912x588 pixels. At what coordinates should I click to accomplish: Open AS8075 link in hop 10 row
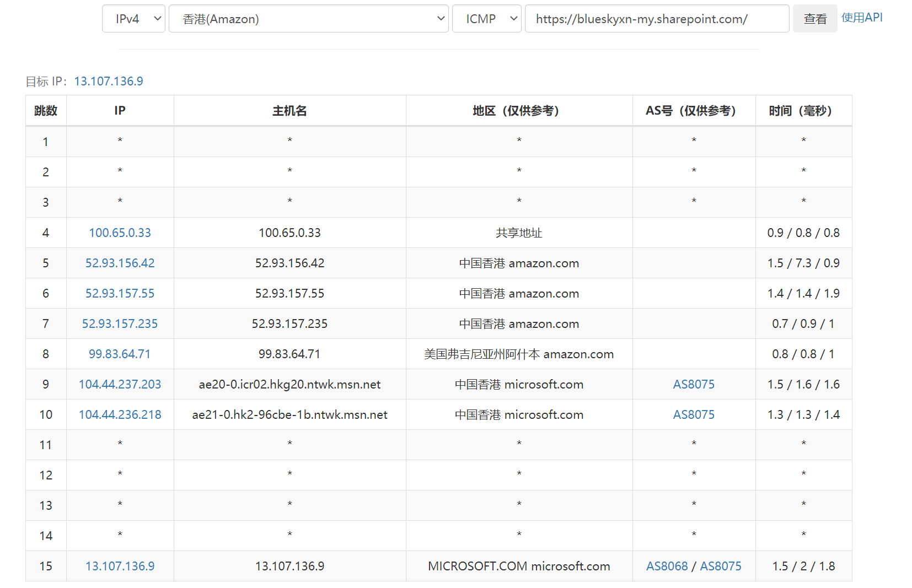coord(693,414)
